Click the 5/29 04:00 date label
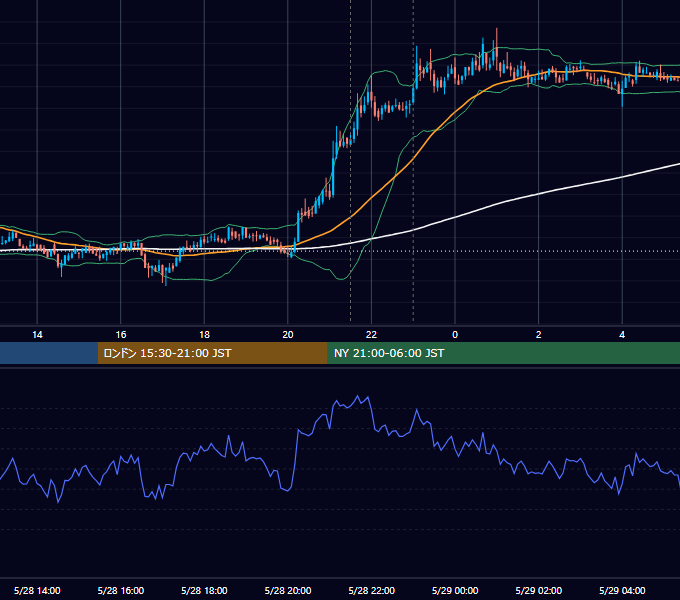Screen dimensions: 680x600 [622, 590]
